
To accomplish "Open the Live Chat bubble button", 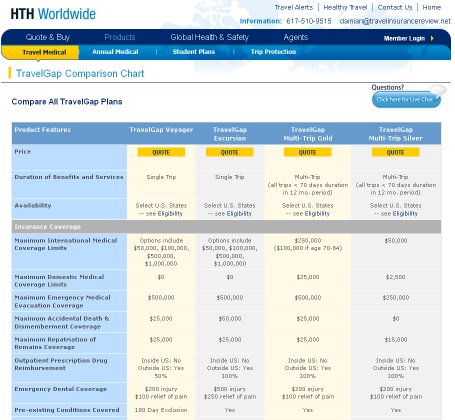I will [406, 99].
